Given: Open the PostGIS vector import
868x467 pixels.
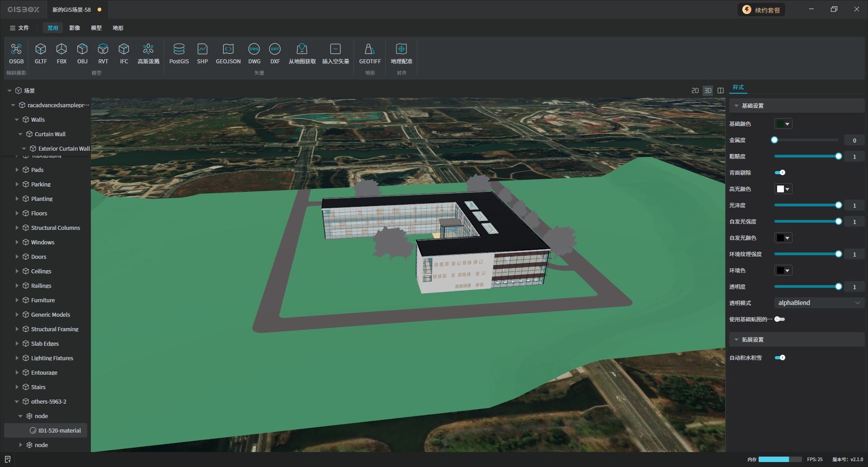Looking at the screenshot, I should [x=179, y=49].
